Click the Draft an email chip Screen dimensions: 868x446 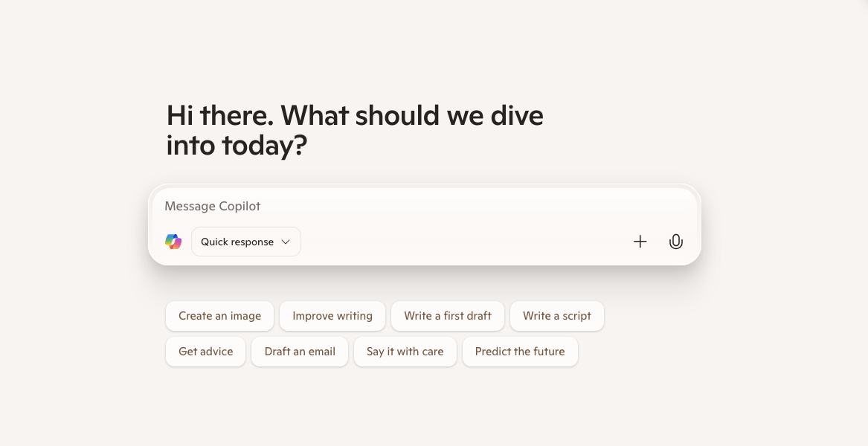[300, 352]
